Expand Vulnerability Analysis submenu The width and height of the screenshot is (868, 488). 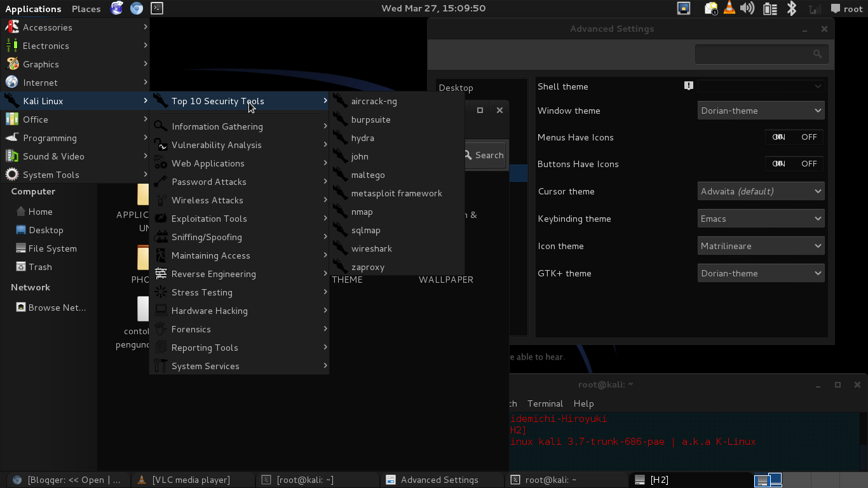[x=240, y=145]
